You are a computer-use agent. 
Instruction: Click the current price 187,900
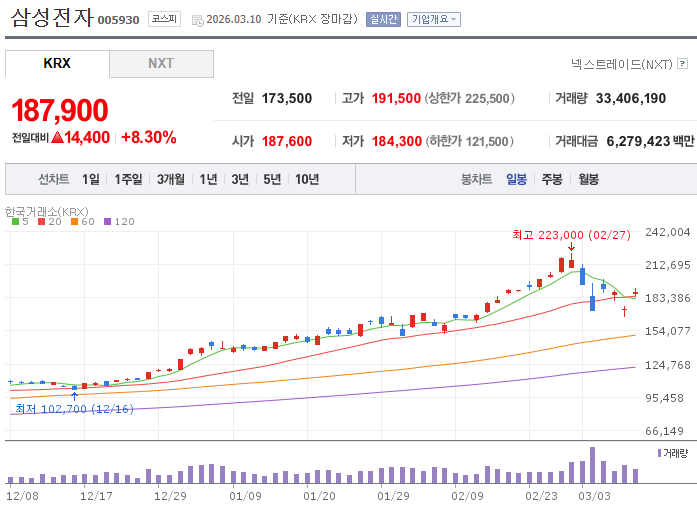60,110
